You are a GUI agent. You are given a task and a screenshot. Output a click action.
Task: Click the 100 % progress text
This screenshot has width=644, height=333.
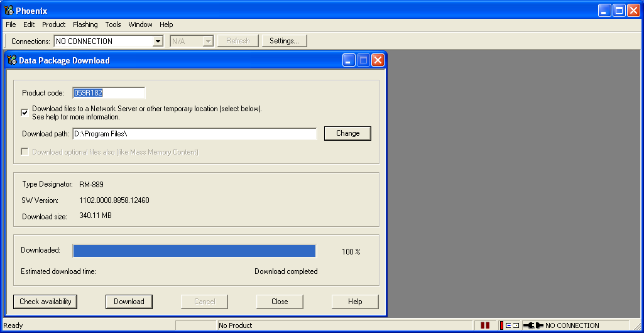(x=351, y=252)
